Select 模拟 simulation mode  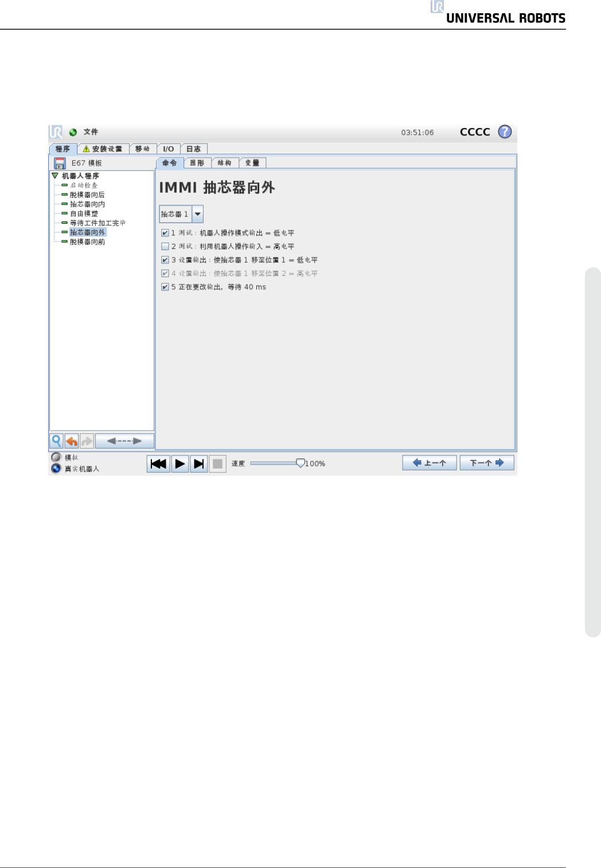56,457
